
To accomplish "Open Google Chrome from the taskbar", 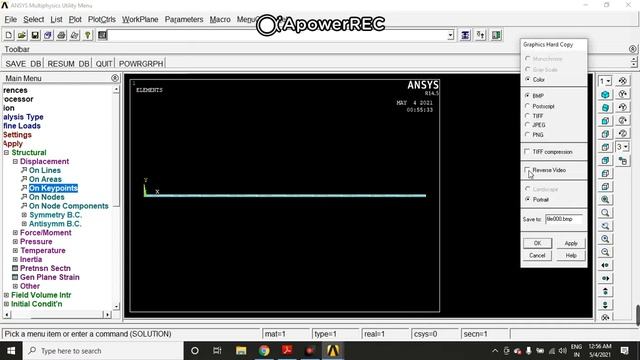I will click(x=264, y=351).
